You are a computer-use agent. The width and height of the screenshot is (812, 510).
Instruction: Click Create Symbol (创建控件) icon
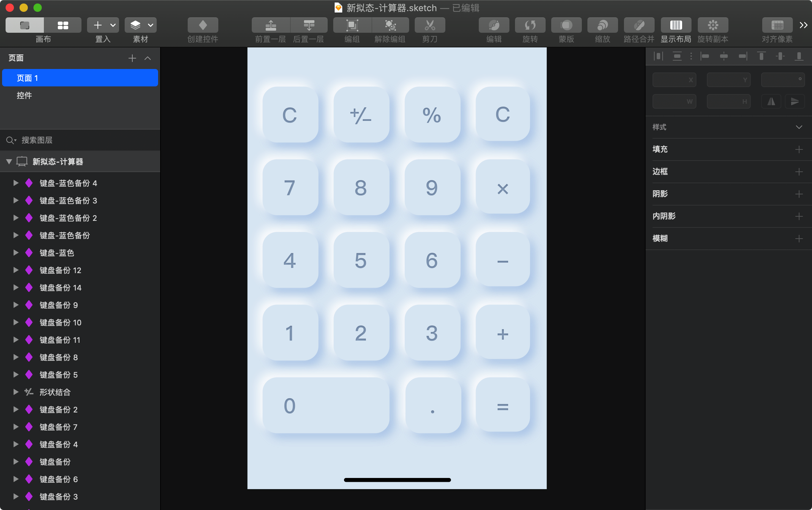pos(203,25)
